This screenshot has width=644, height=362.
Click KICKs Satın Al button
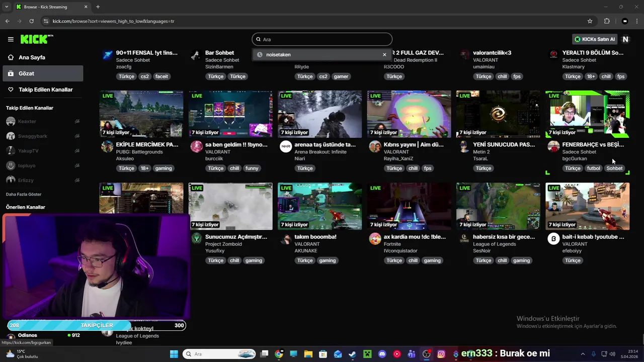coord(595,39)
